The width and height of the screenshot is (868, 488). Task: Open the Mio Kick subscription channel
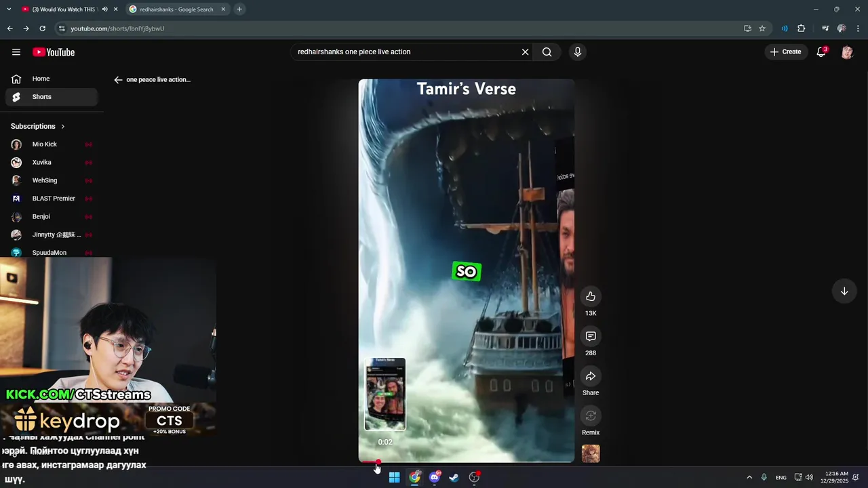51,144
